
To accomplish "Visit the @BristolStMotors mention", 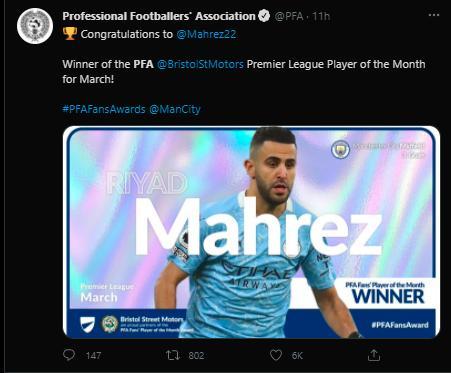I will tap(200, 64).
